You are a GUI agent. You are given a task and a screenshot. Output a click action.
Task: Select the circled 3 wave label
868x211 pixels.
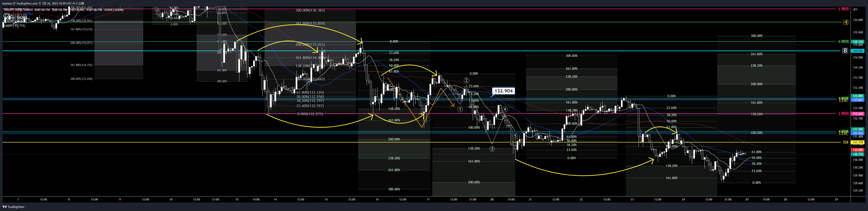tap(492, 149)
